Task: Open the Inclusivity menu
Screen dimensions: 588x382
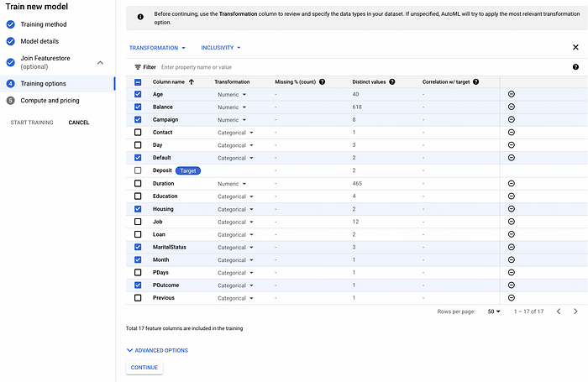Action: (221, 48)
